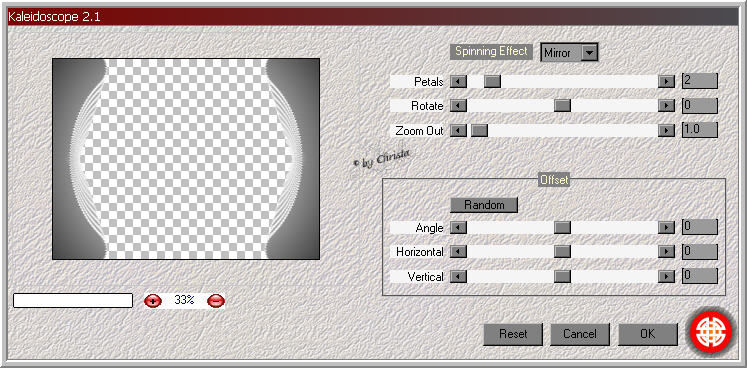Click the kaleidoscope preview image
The height and width of the screenshot is (368, 747).
pos(186,159)
